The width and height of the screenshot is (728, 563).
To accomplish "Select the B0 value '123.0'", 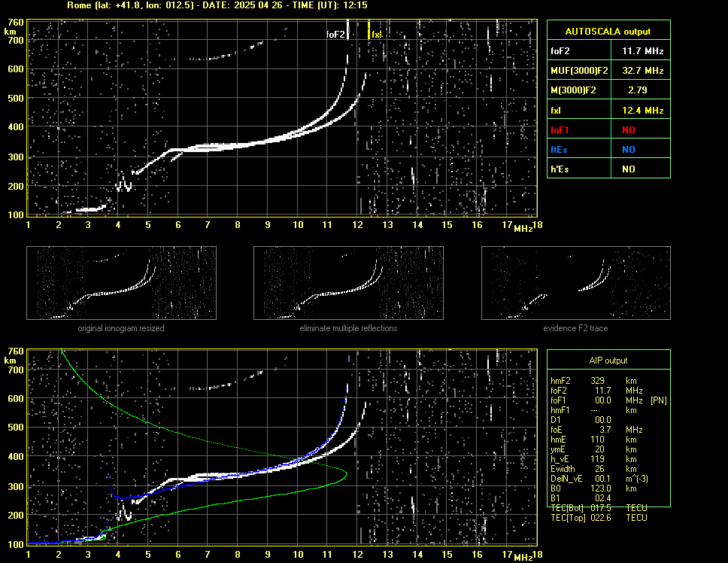I will (601, 488).
